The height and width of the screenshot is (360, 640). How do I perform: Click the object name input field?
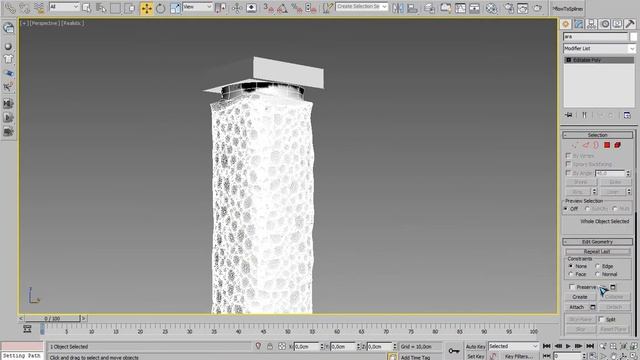point(596,36)
